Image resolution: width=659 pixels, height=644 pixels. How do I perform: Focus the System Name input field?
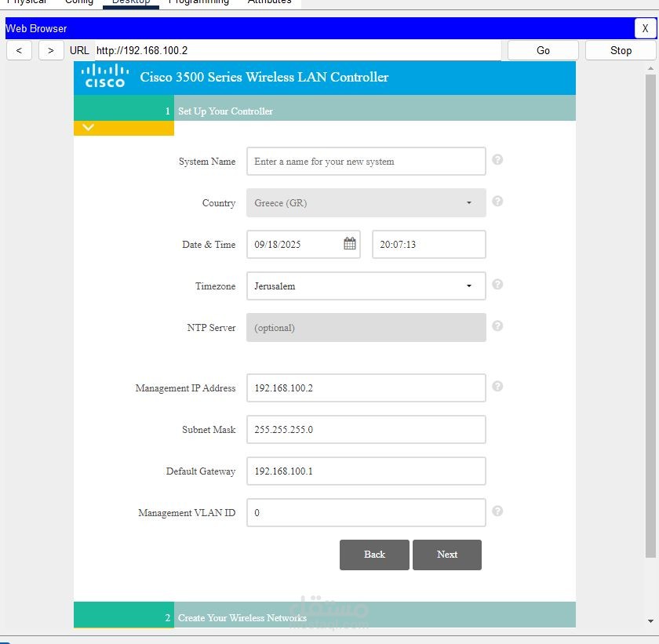(366, 162)
